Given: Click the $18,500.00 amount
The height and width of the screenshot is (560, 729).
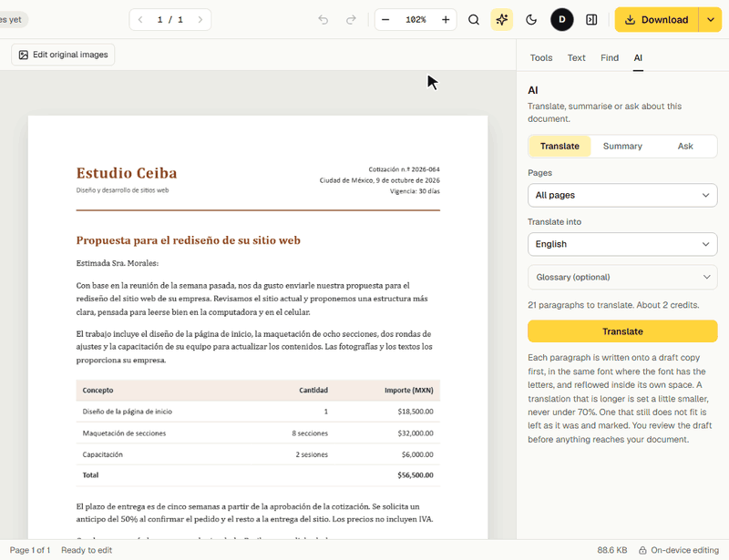Looking at the screenshot, I should pos(416,412).
